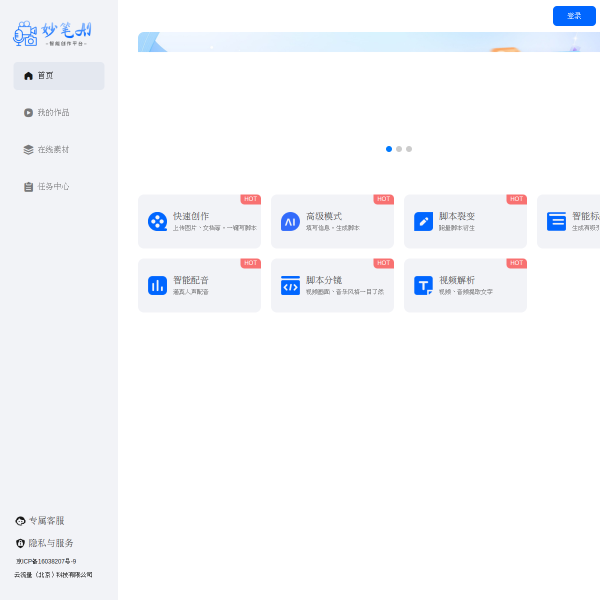Select the first carousel dot

[389, 149]
